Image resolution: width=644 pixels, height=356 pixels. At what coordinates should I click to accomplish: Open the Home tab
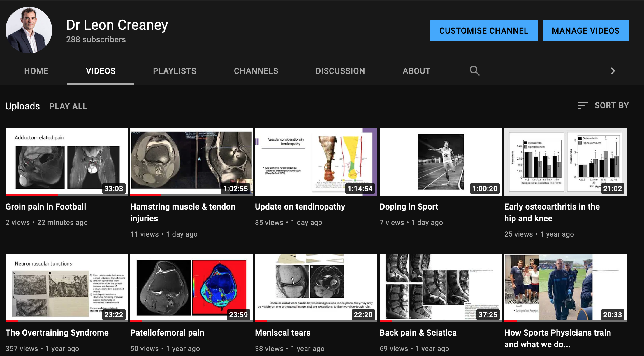36,71
